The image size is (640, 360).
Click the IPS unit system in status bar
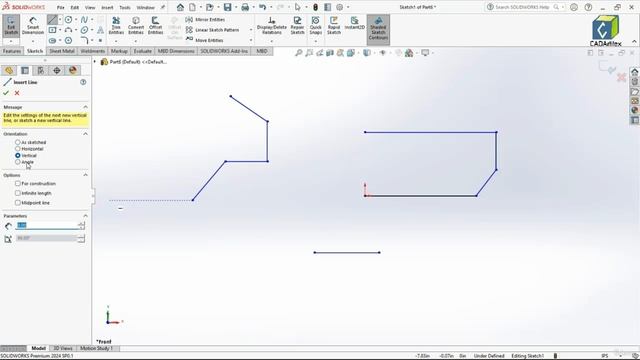604,356
